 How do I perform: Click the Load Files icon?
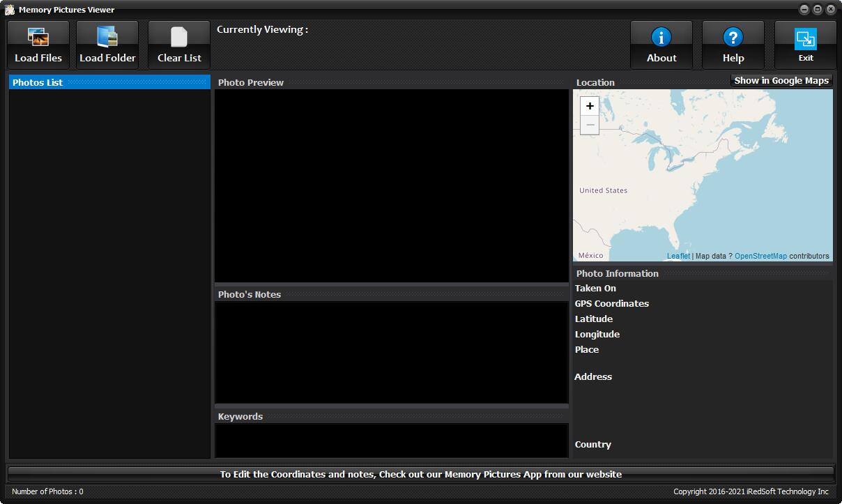click(x=38, y=37)
